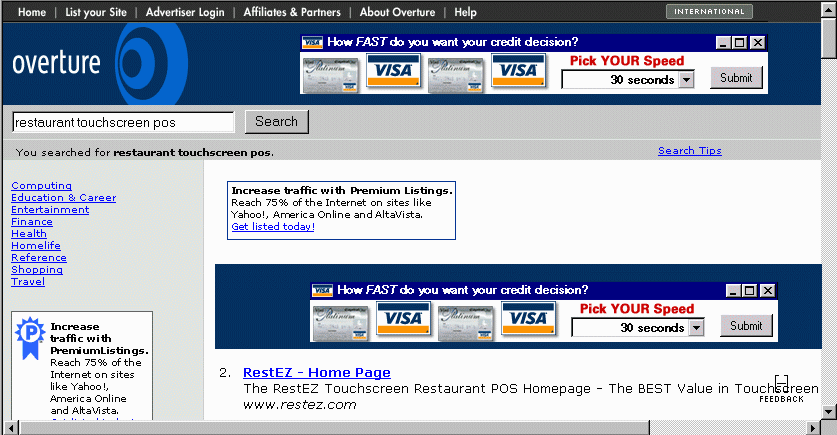
Task: Open Advertiser Login nav item
Action: (185, 12)
